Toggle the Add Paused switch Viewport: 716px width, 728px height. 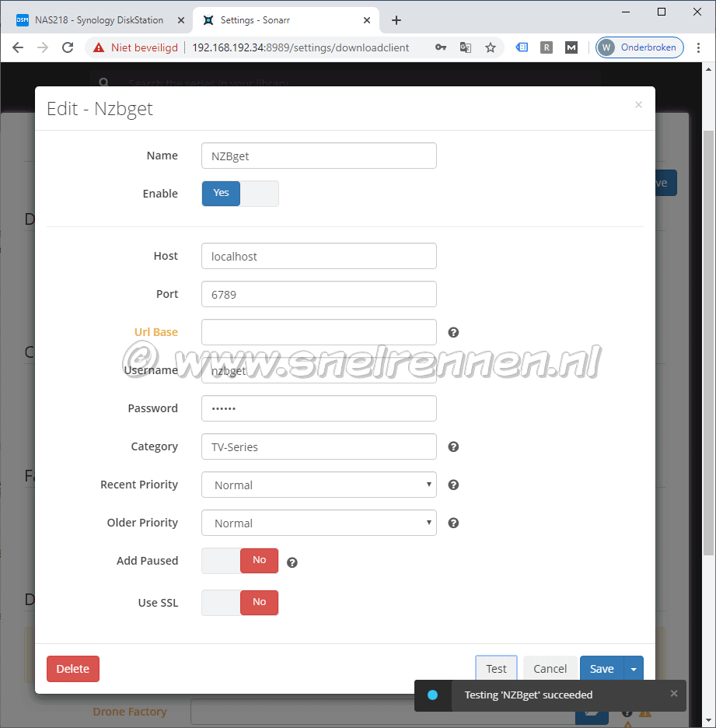point(240,561)
